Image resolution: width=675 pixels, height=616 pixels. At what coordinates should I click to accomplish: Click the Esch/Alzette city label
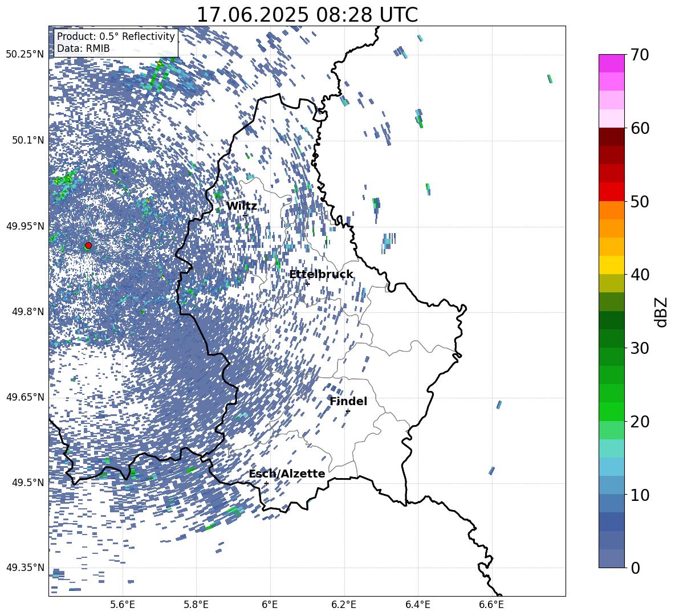(x=287, y=474)
